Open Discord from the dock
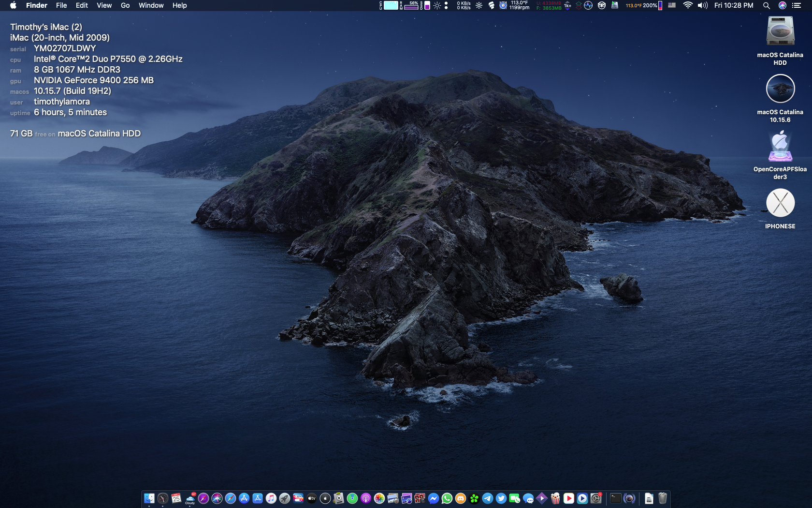 tap(461, 498)
